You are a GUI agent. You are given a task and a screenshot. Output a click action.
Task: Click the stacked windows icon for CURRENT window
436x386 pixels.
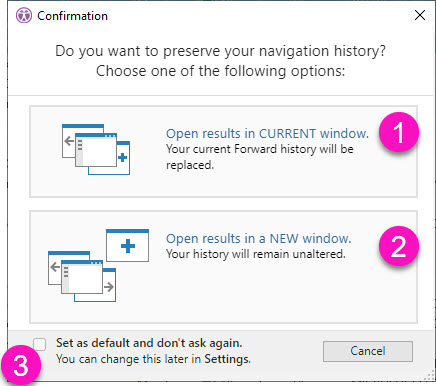96,149
